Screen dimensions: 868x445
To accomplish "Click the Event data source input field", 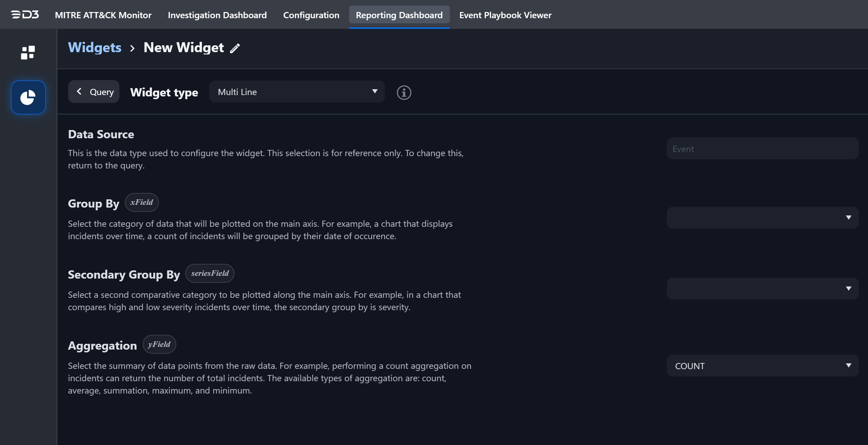I will (762, 149).
